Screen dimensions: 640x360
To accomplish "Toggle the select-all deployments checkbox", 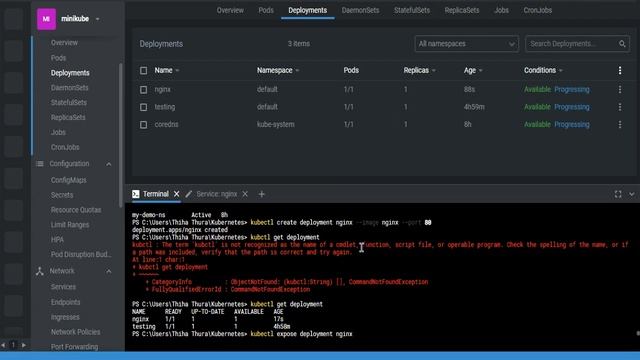I will (x=143, y=71).
